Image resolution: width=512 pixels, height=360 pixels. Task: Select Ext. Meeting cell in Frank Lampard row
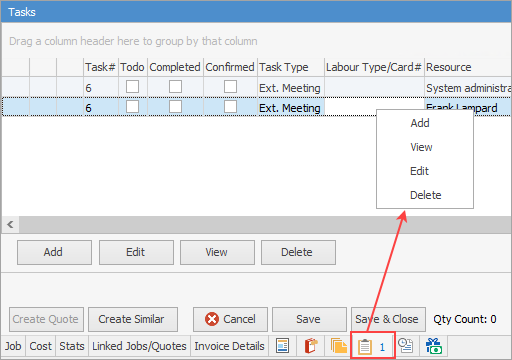[x=291, y=108]
